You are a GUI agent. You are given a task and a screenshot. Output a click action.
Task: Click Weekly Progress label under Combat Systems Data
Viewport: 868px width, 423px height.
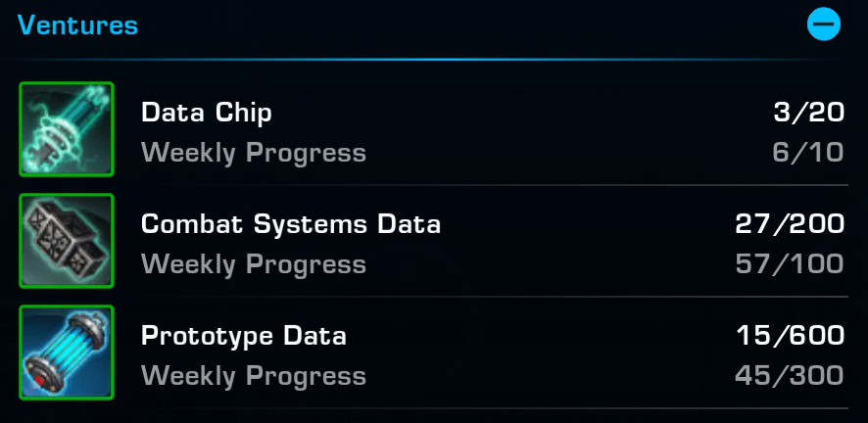(254, 264)
